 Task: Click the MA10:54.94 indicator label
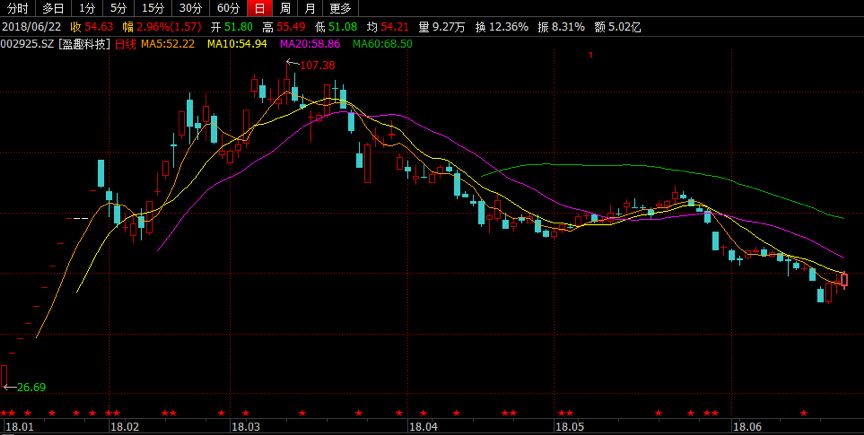pos(237,44)
